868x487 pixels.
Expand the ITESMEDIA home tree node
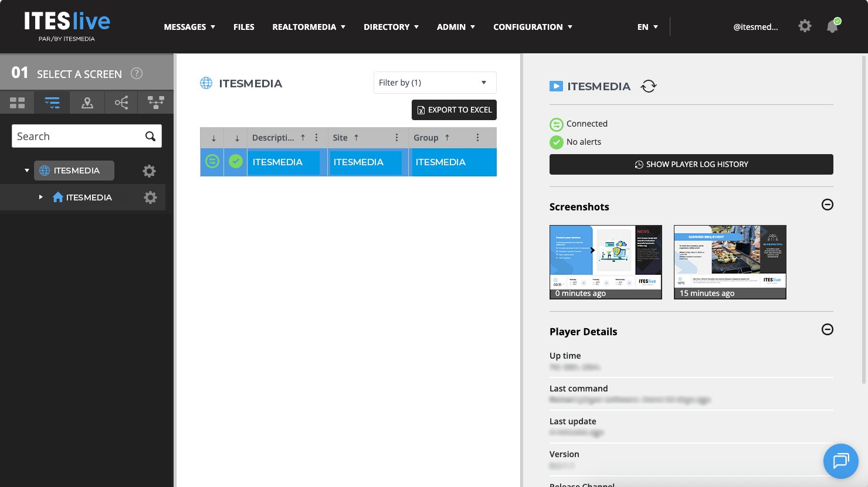tap(40, 197)
